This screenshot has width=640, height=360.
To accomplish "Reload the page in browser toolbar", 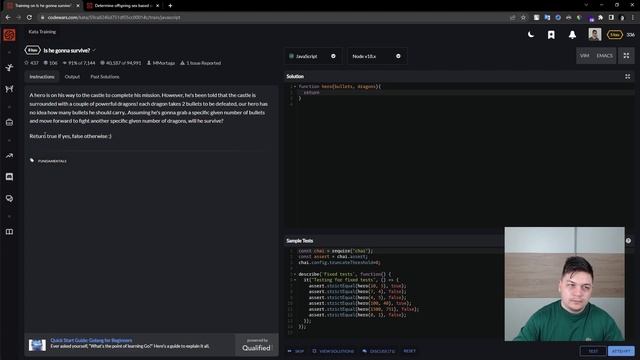I will [x=29, y=18].
